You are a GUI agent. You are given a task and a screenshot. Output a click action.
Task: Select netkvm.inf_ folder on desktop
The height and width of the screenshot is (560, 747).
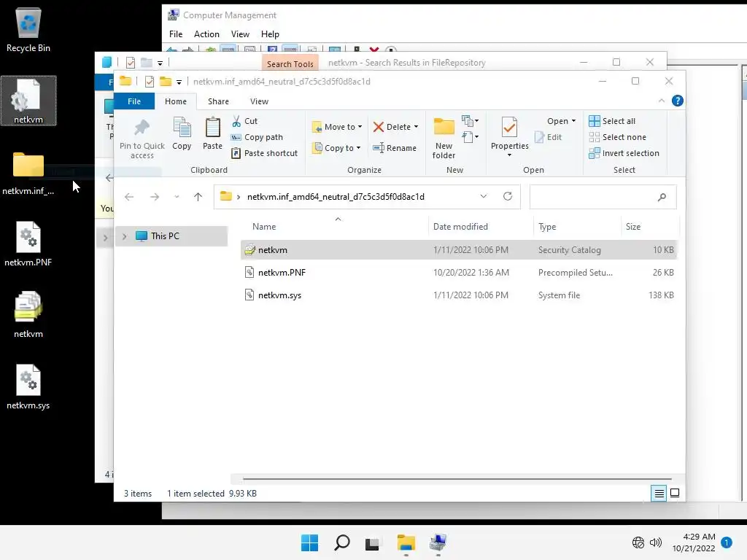28,174
